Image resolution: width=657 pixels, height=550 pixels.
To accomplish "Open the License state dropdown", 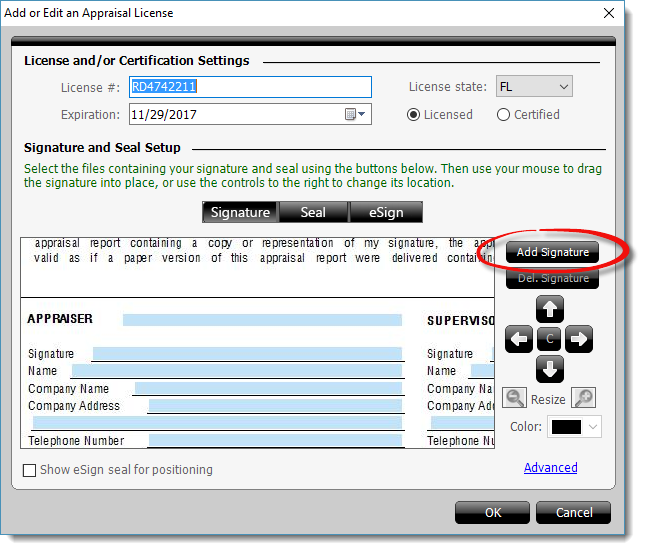I will click(534, 86).
